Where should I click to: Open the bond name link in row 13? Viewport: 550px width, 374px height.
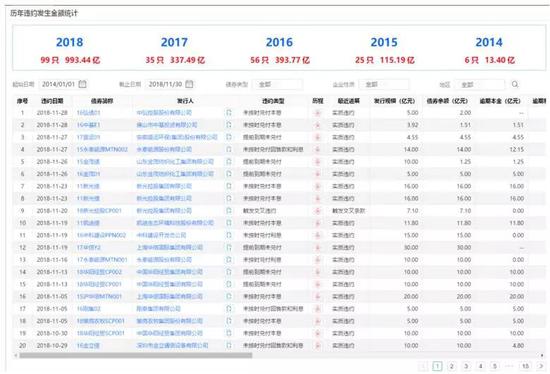102,260
